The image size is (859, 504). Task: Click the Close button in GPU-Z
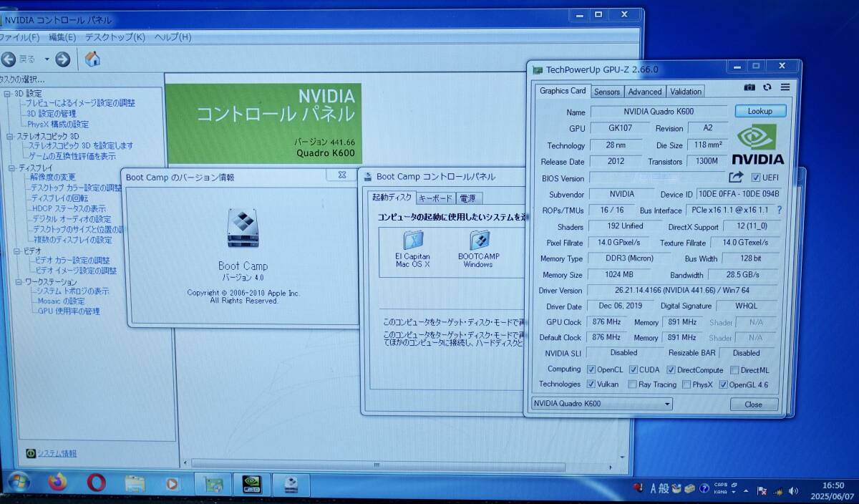754,404
